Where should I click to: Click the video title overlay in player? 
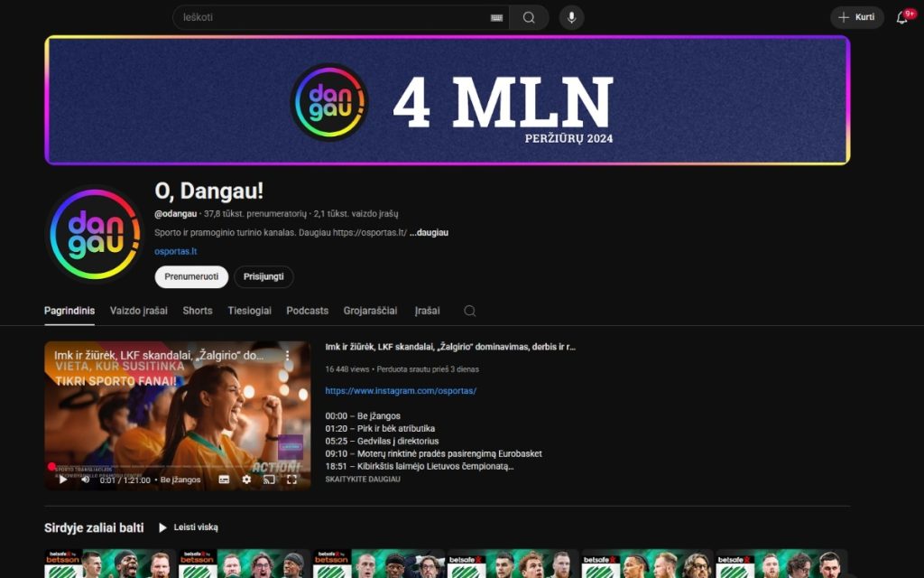[x=159, y=356]
